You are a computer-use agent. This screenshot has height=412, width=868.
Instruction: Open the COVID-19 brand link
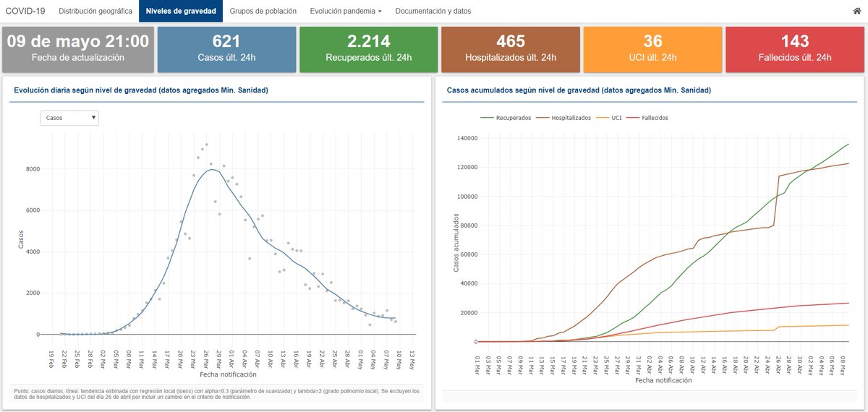tap(25, 12)
